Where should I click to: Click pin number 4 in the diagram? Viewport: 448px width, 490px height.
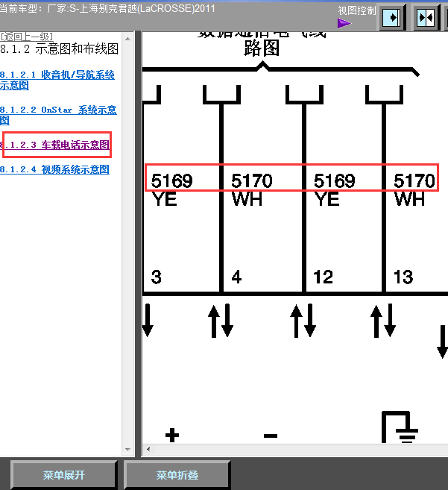(x=236, y=277)
